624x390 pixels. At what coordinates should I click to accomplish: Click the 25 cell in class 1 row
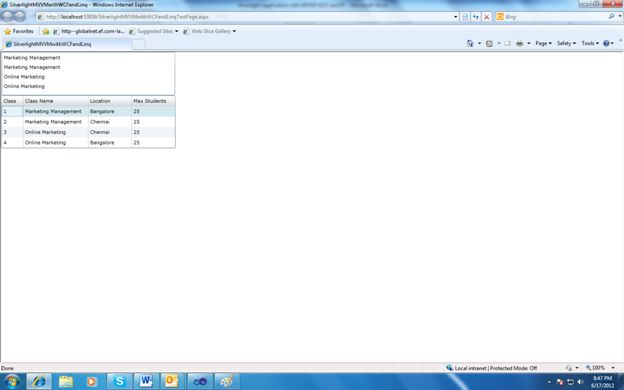tap(153, 111)
